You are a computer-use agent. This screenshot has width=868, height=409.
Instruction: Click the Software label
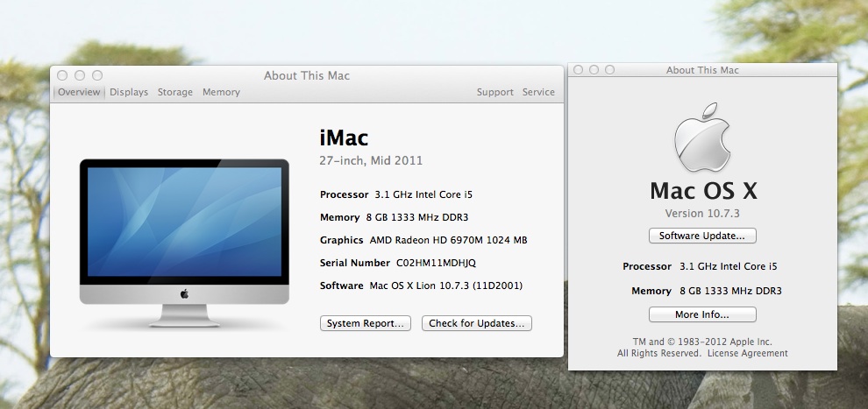pos(342,286)
